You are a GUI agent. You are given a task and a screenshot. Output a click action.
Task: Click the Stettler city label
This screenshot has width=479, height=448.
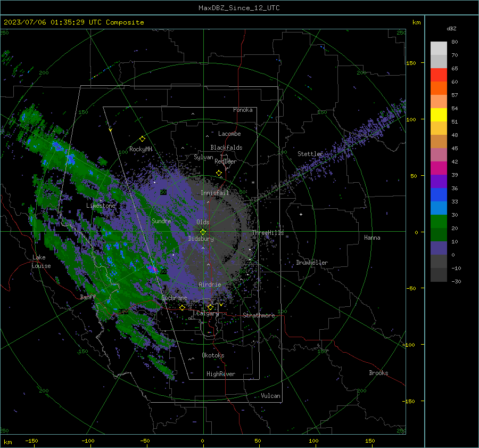[x=310, y=154]
